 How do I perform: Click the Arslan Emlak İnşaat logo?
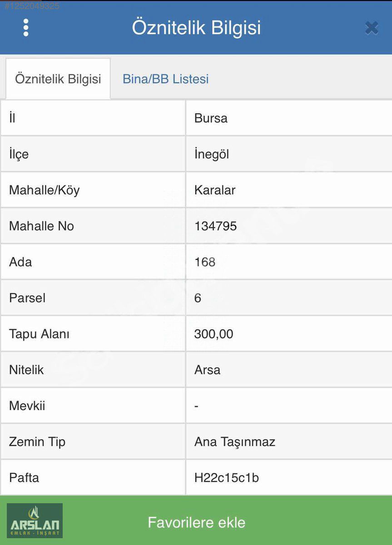tap(35, 520)
